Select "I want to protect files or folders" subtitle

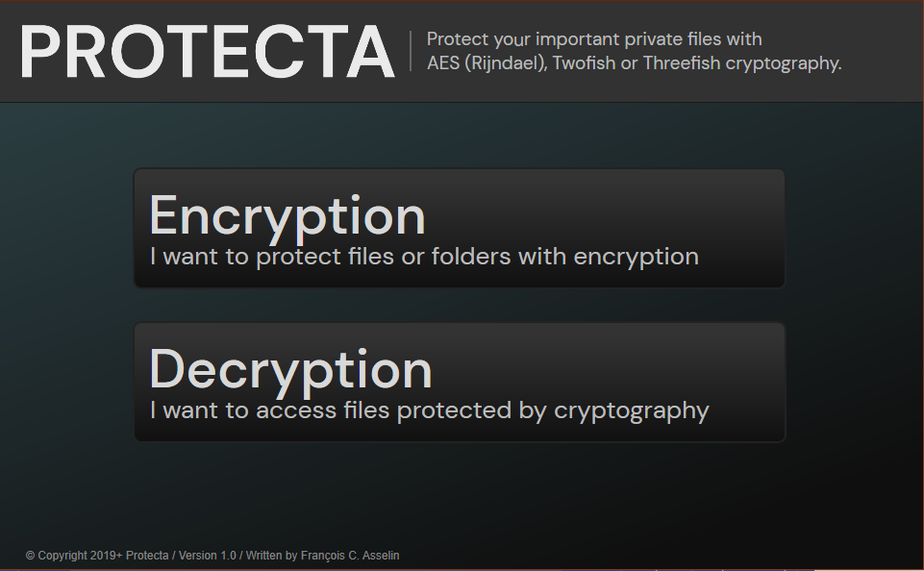(x=424, y=257)
